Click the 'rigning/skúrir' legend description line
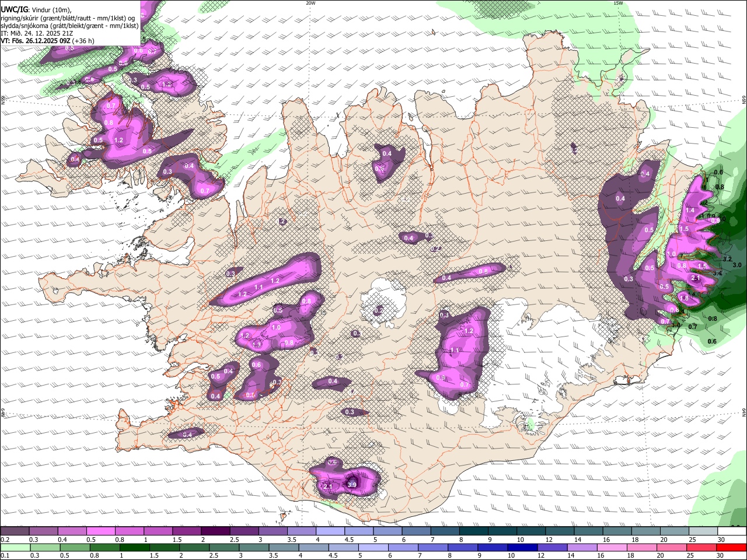 [x=67, y=18]
